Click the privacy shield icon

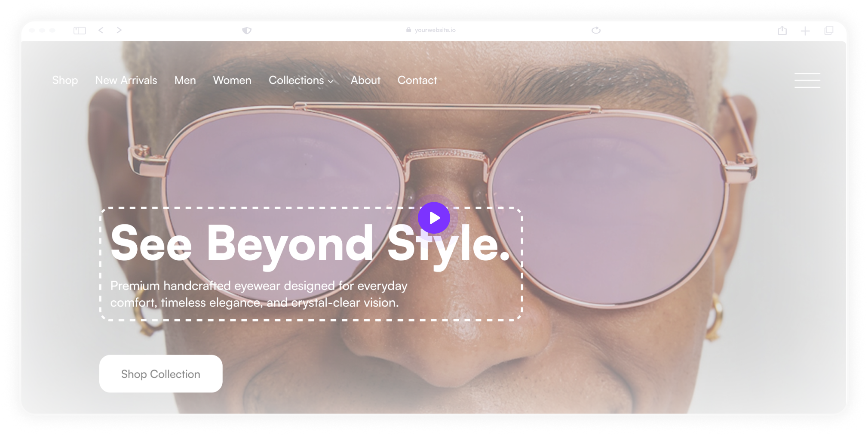pos(247,31)
